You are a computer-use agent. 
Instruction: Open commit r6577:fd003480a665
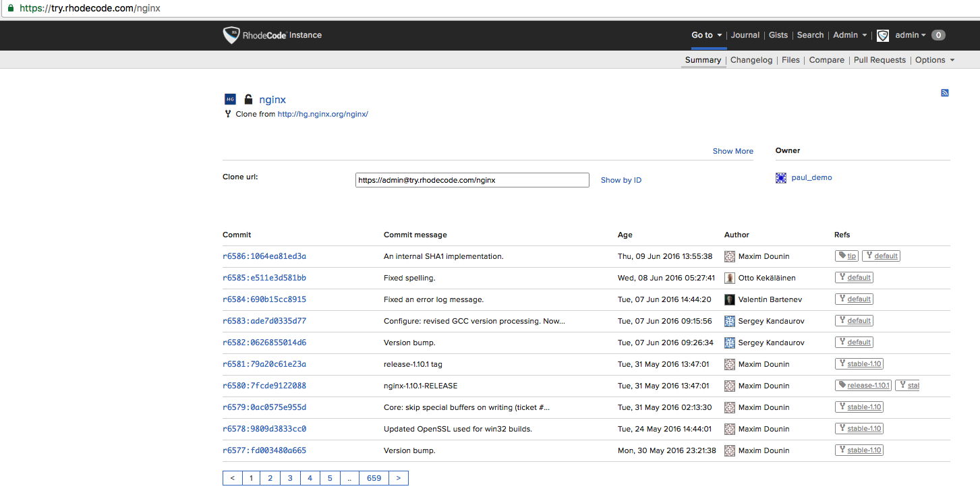coord(264,450)
